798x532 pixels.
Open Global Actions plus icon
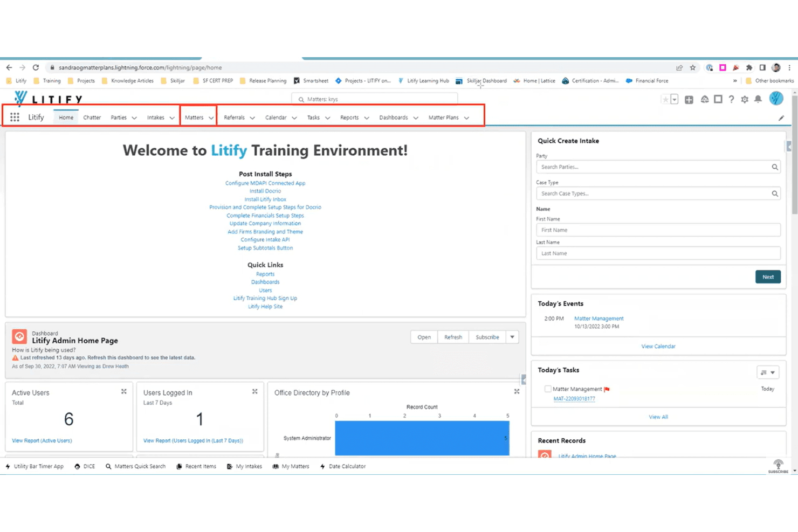coord(689,100)
